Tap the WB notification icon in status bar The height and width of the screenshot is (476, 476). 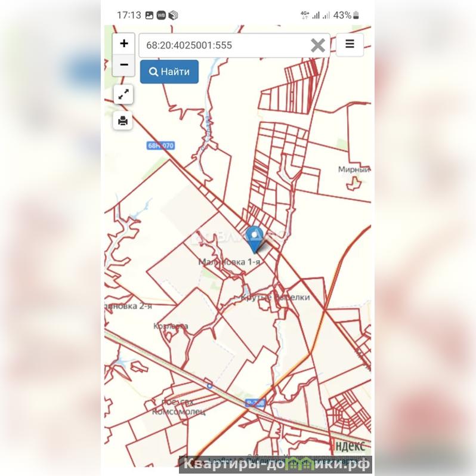coord(161,15)
